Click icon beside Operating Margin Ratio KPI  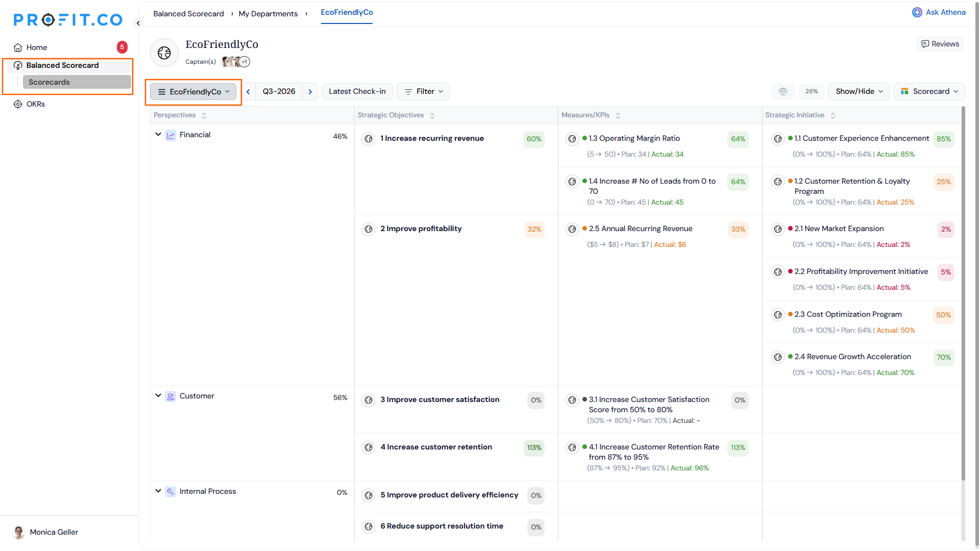(x=572, y=139)
